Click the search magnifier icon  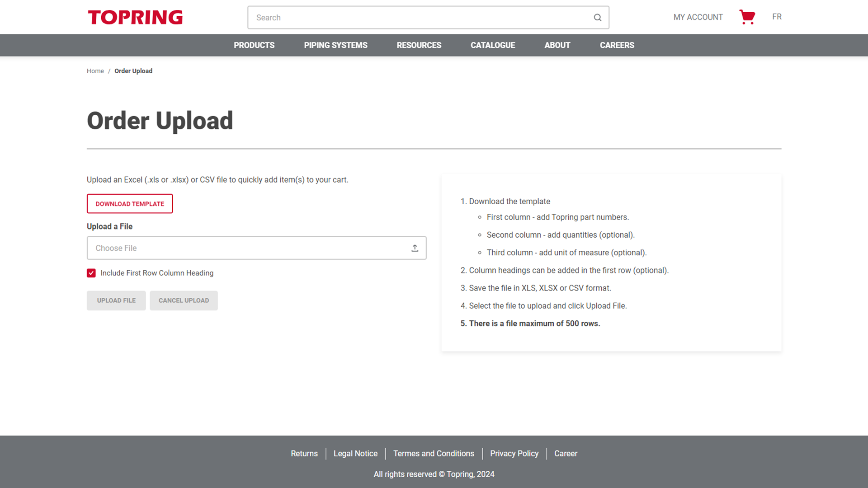tap(597, 18)
